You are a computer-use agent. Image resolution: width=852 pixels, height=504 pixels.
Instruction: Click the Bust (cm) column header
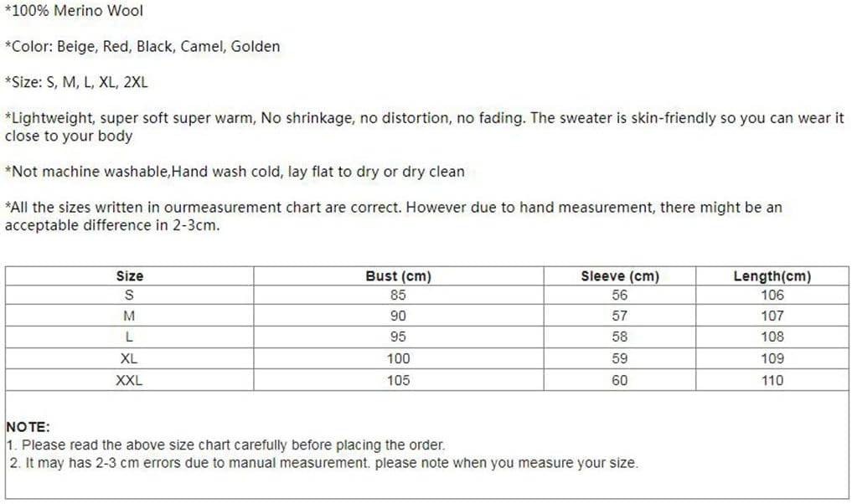click(x=398, y=276)
